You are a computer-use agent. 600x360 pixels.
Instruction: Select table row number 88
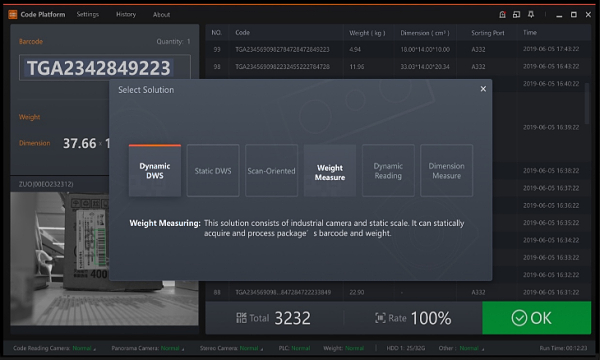(x=398, y=292)
